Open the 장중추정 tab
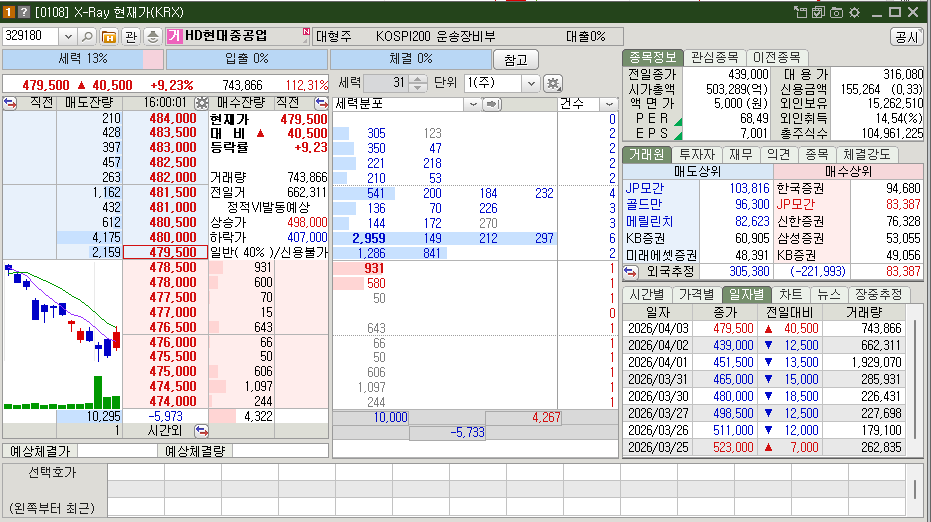Image resolution: width=931 pixels, height=522 pixels. coord(879,295)
